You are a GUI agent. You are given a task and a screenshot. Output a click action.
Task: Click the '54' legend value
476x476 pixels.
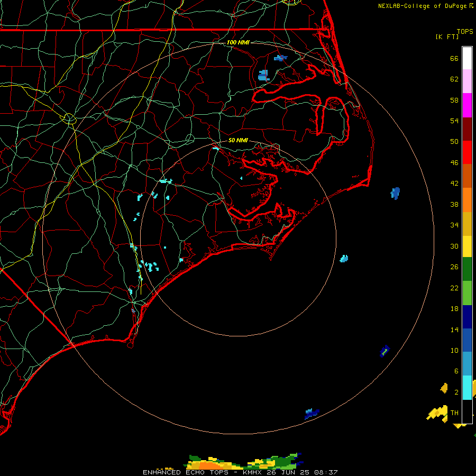pos(454,121)
